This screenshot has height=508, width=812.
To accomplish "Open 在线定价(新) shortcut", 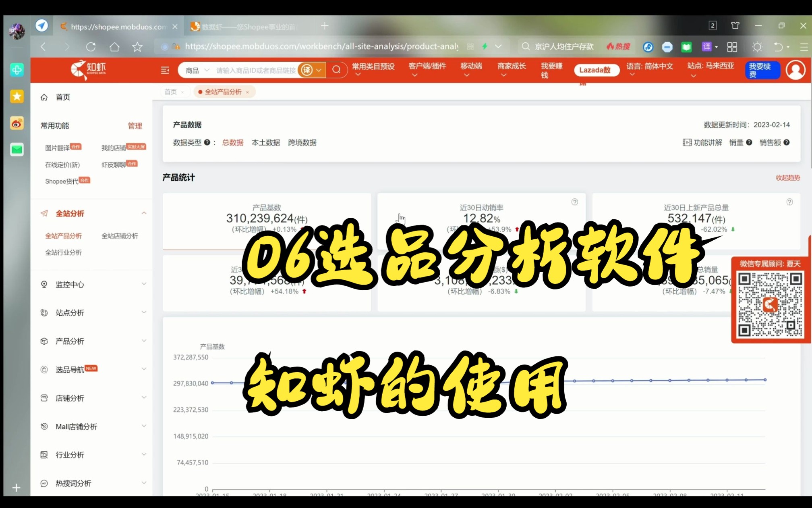I will pyautogui.click(x=62, y=164).
